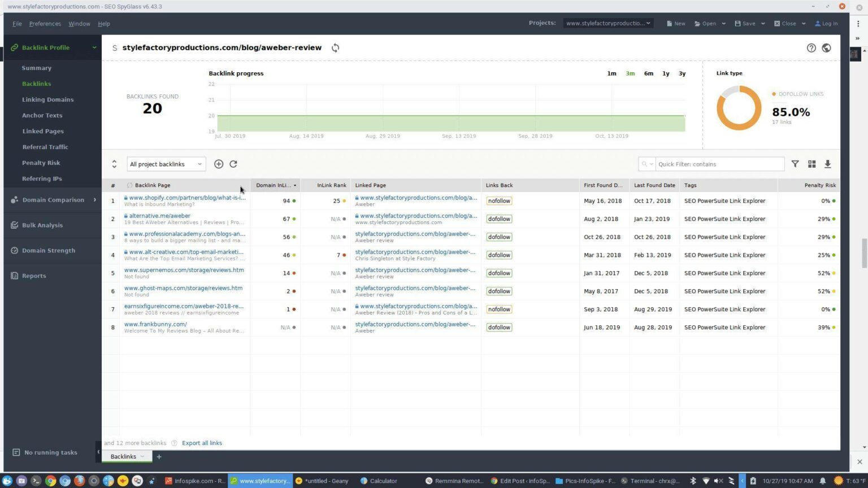Image resolution: width=868 pixels, height=488 pixels.
Task: Open the Window menu
Action: coord(79,24)
